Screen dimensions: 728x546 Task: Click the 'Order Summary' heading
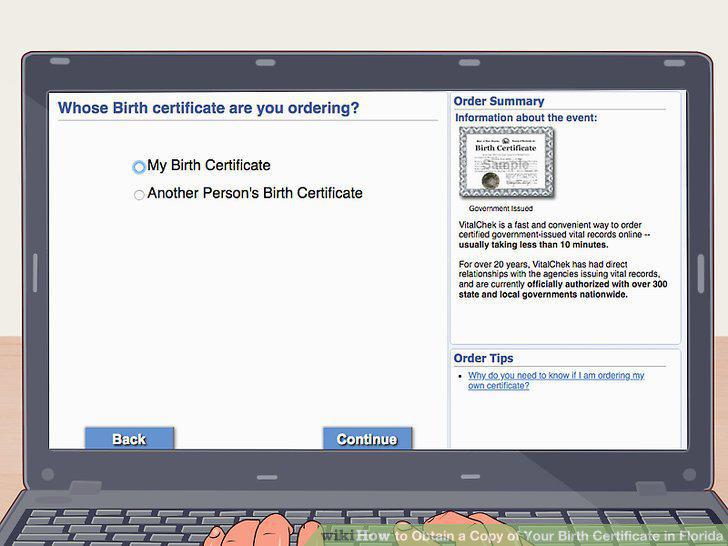click(499, 101)
